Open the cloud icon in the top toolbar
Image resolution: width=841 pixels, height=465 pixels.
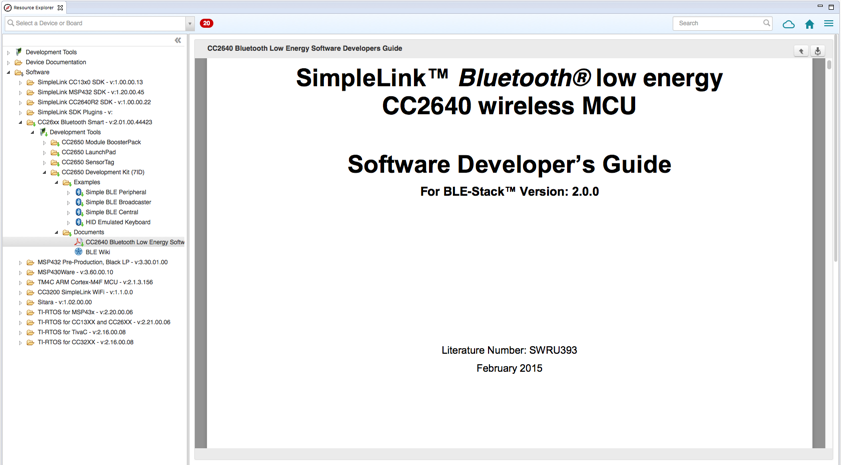[x=788, y=24]
